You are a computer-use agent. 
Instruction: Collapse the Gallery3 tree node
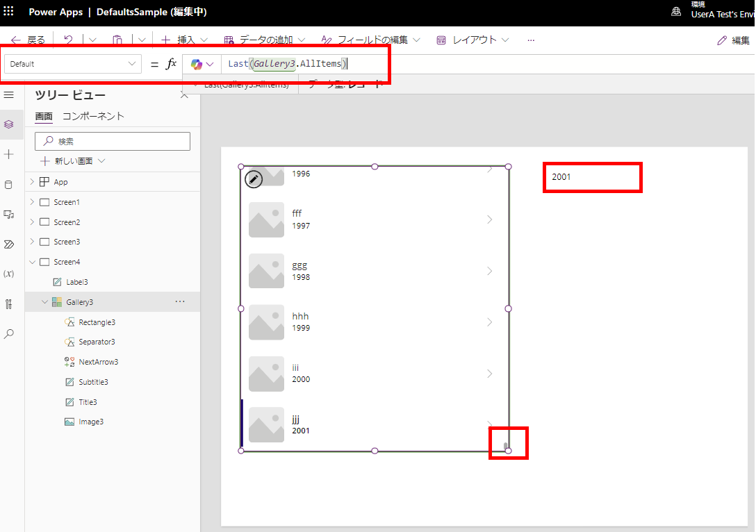(44, 302)
